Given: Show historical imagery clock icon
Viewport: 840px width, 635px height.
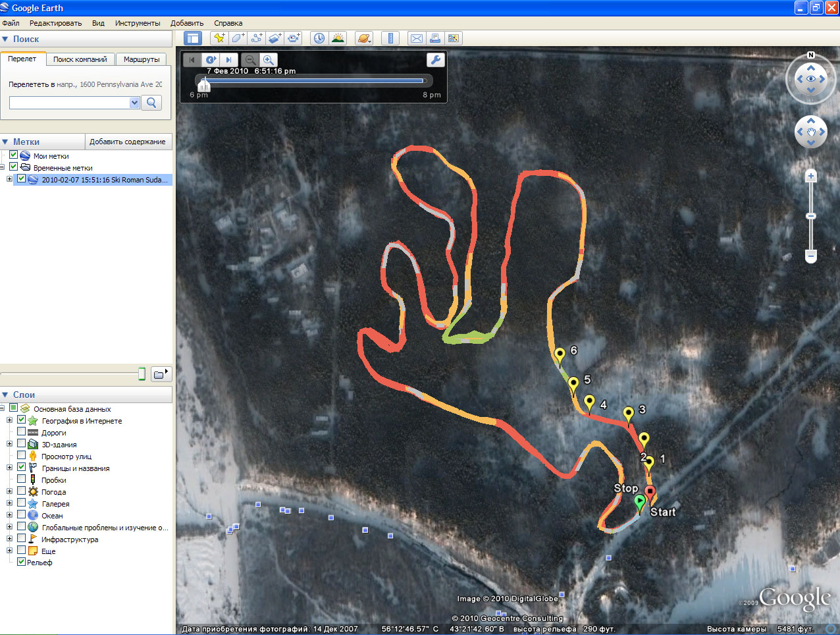Looking at the screenshot, I should 319,38.
